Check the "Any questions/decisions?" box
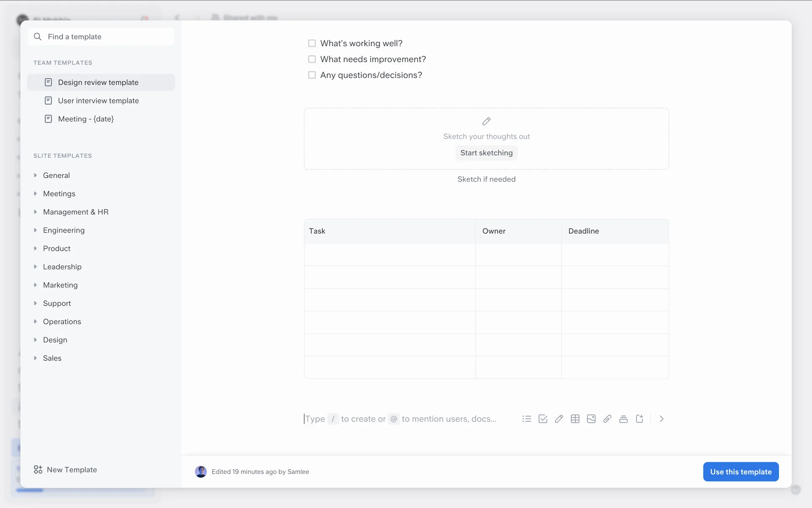The height and width of the screenshot is (508, 812). click(x=312, y=75)
